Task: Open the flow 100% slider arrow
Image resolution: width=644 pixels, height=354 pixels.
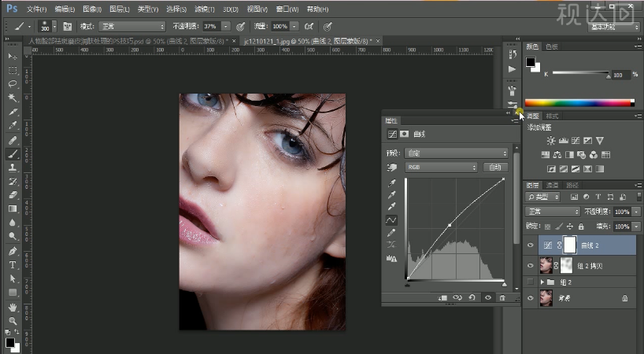Action: click(x=294, y=27)
